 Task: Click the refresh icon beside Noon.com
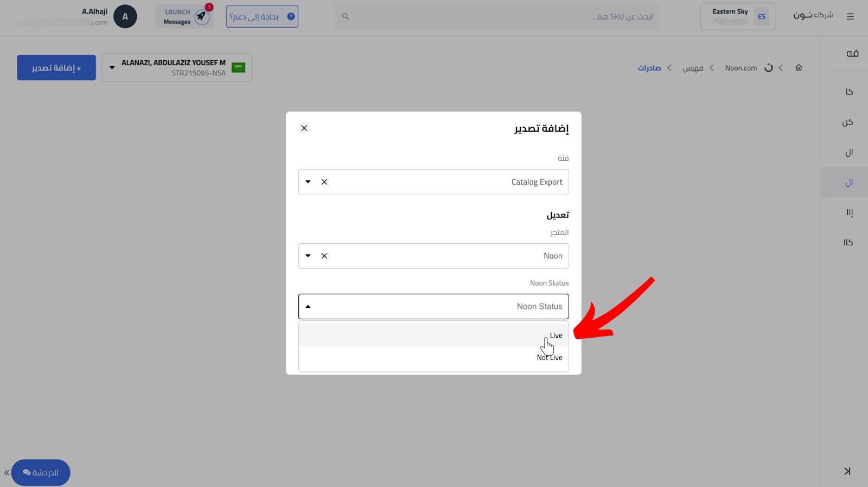coord(769,68)
